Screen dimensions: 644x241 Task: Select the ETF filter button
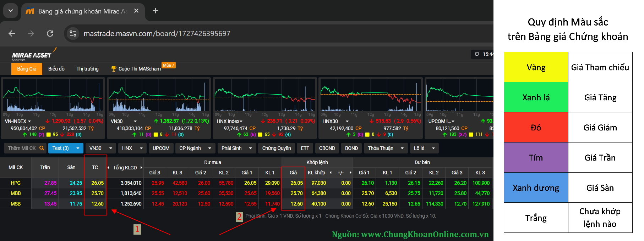coord(305,148)
